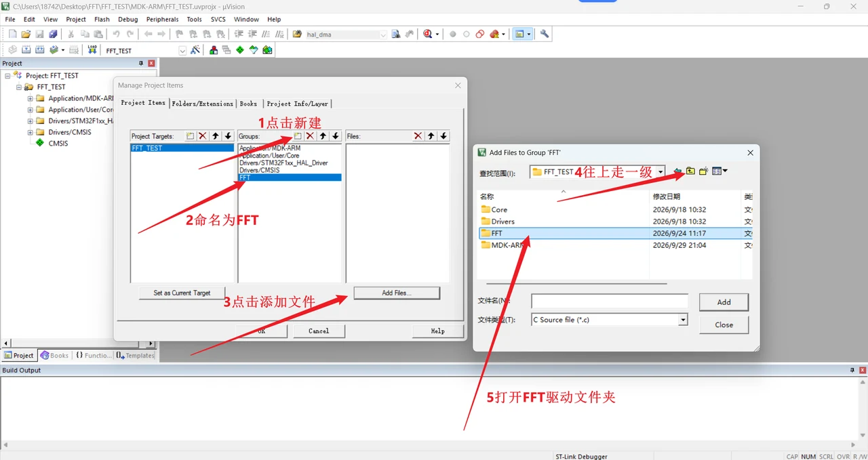Open the look-in folder dropdown showing FFT_TEST

(660, 172)
